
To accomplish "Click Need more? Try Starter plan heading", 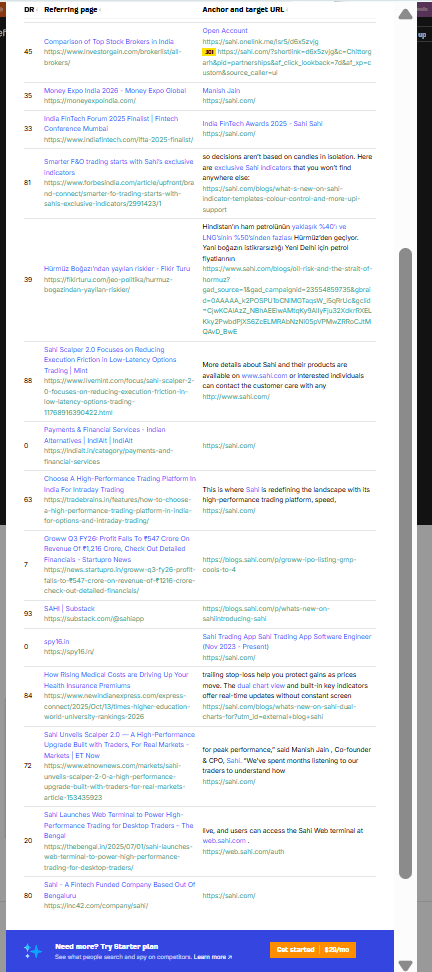I will (107, 947).
